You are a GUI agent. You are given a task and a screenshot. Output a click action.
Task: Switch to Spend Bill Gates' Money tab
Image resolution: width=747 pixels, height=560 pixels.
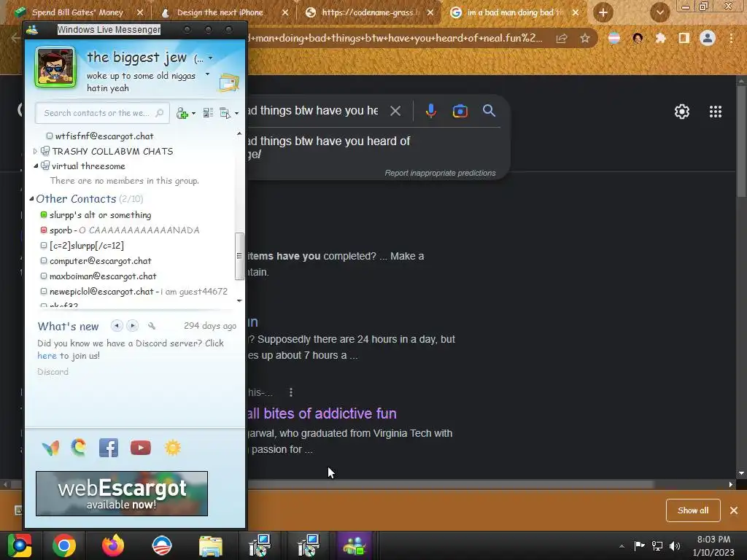click(77, 12)
